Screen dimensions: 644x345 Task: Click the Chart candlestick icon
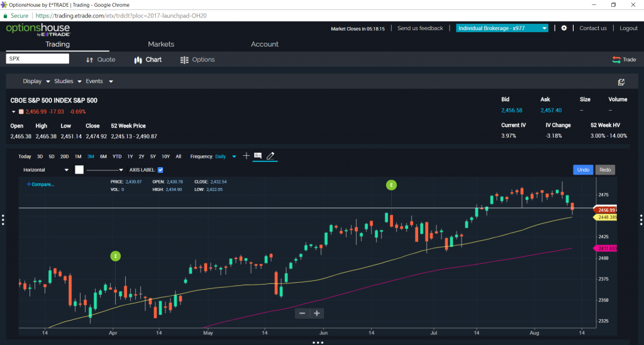click(138, 60)
